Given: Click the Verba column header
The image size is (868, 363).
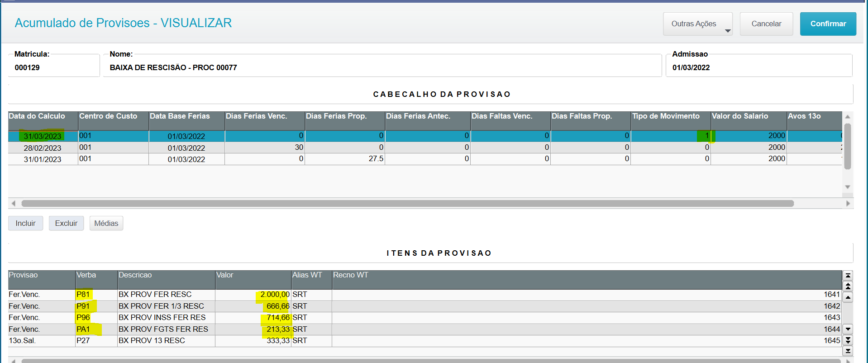Looking at the screenshot, I should point(96,280).
